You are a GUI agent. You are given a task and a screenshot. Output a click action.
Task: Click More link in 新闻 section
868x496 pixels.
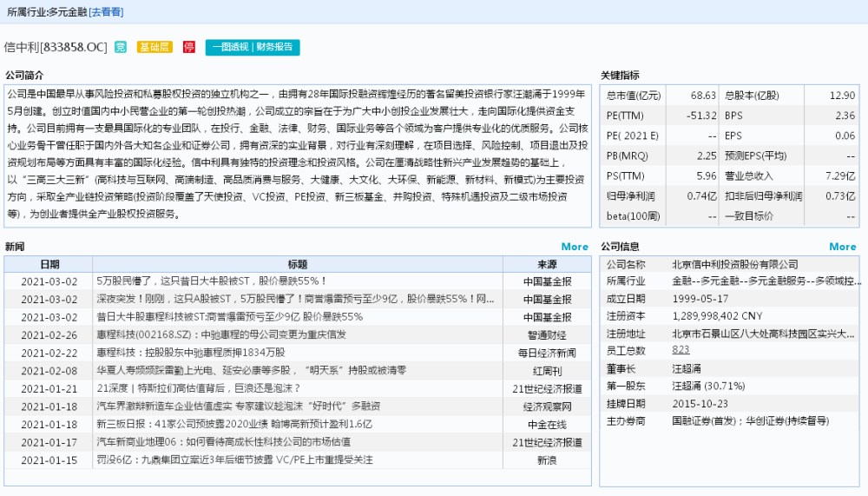click(x=575, y=247)
